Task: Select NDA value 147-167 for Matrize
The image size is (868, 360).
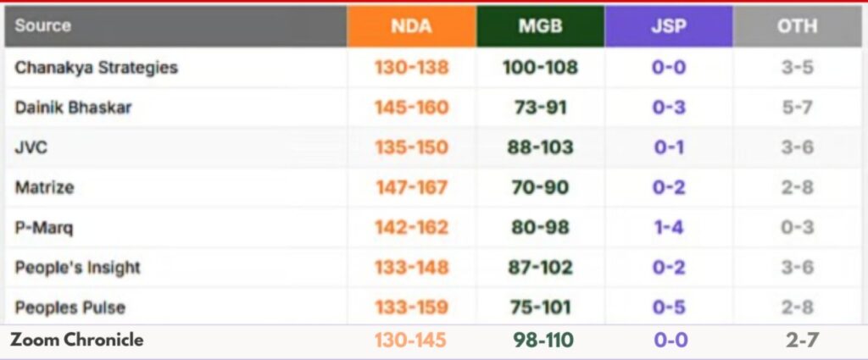Action: click(411, 187)
